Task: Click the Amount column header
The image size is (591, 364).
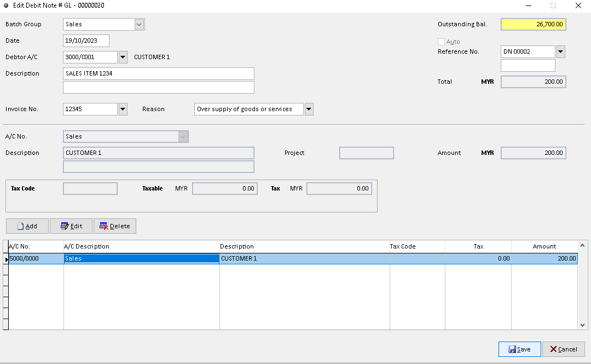Action: (x=544, y=247)
